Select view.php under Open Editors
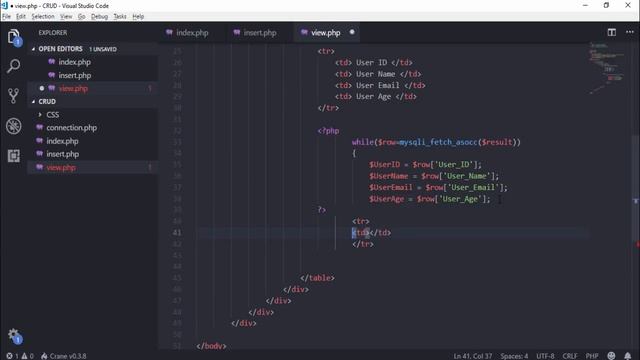Viewport: 640px width, 360px height. point(73,89)
